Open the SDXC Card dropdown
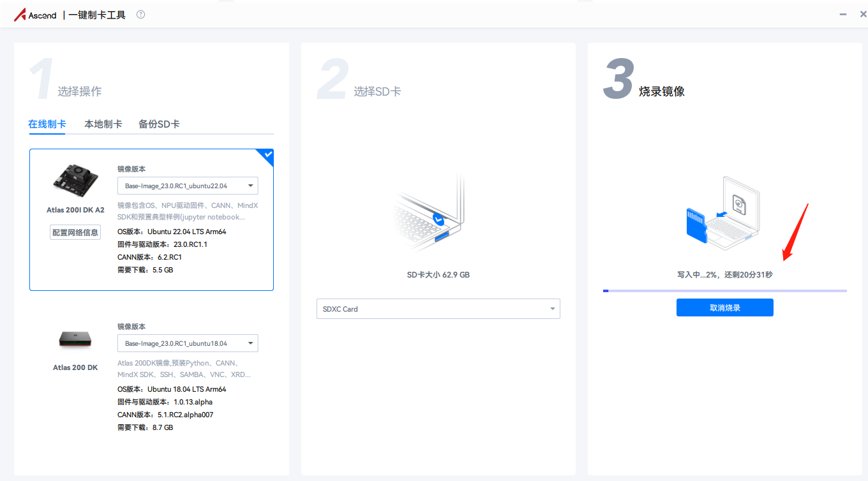Image resolution: width=868 pixels, height=481 pixels. [438, 309]
